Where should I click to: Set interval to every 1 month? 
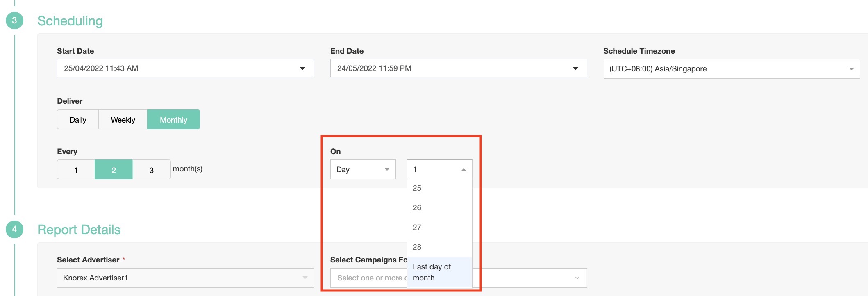pyautogui.click(x=76, y=170)
